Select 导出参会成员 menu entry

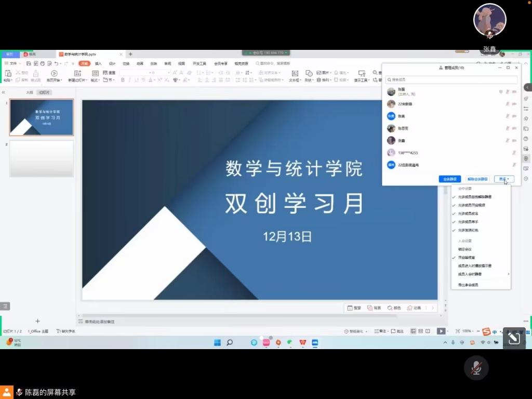(x=468, y=285)
